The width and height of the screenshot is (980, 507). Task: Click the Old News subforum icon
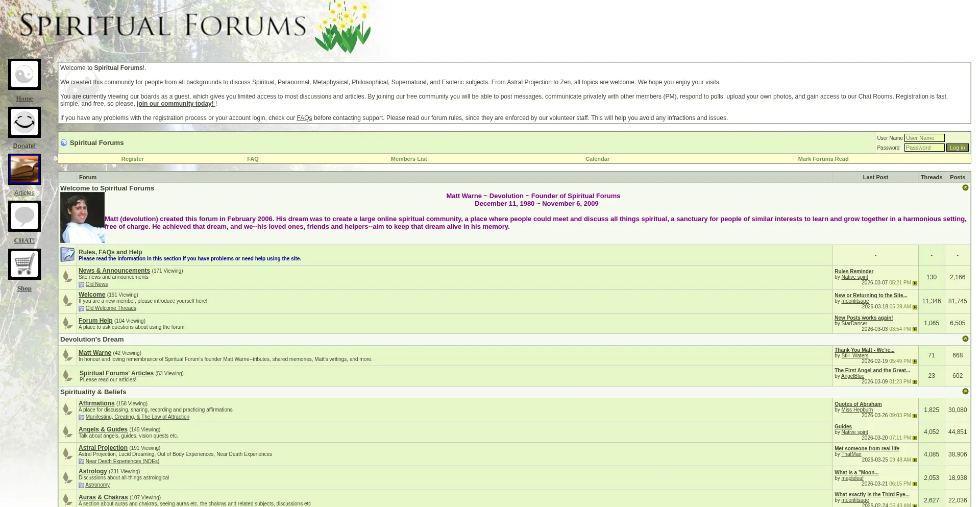(x=81, y=285)
